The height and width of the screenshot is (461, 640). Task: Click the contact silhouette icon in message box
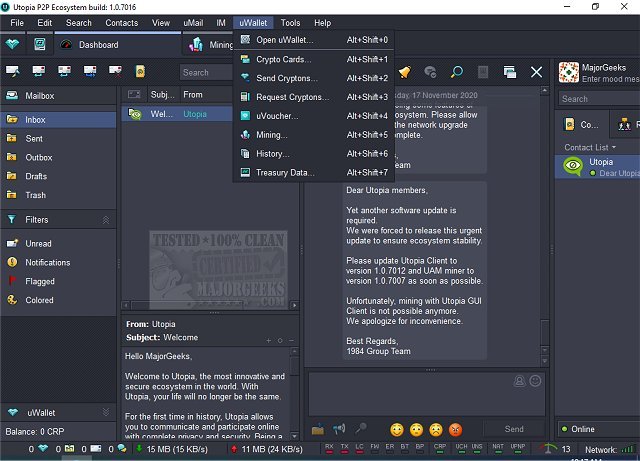[x=519, y=381]
